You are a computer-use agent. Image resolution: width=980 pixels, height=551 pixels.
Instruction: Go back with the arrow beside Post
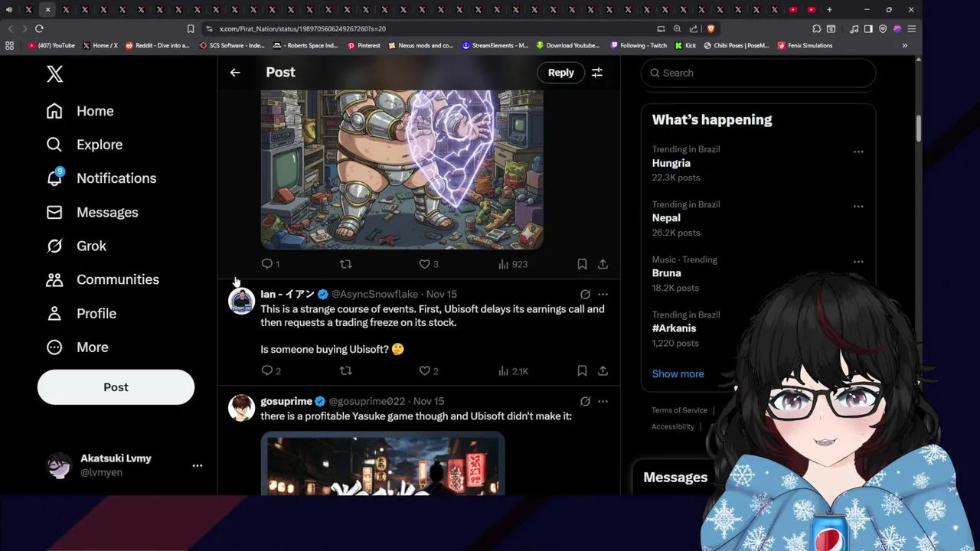tap(235, 72)
